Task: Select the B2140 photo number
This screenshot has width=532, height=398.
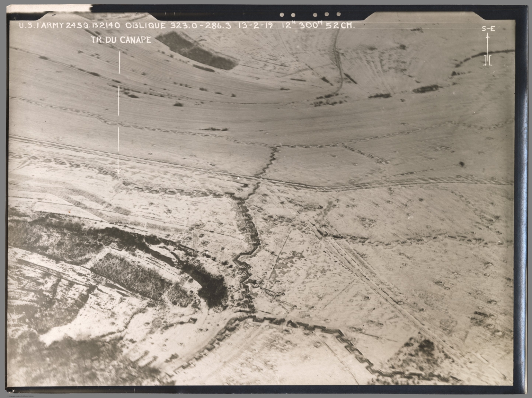Action: (105, 25)
